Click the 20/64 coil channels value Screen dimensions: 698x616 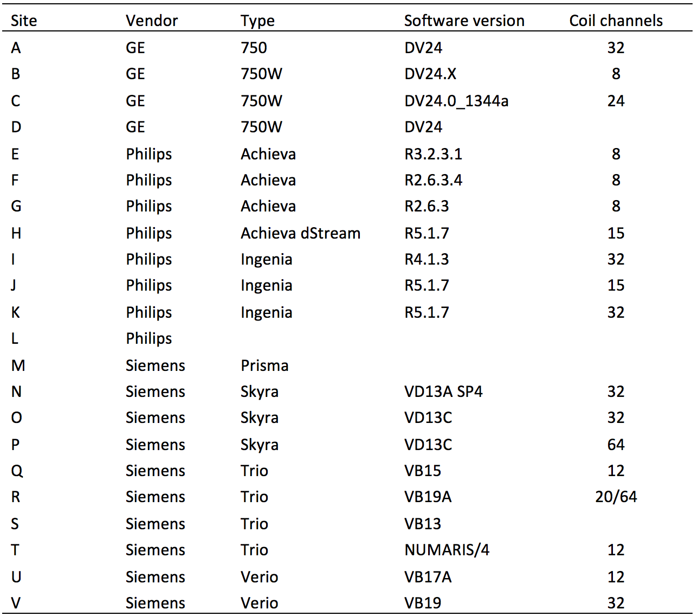[616, 497]
